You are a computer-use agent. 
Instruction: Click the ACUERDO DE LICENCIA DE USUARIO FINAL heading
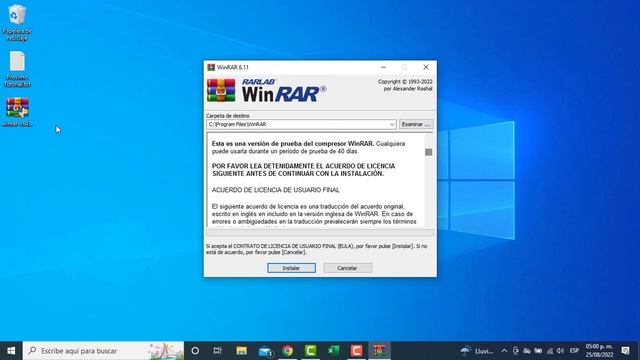[x=276, y=190]
